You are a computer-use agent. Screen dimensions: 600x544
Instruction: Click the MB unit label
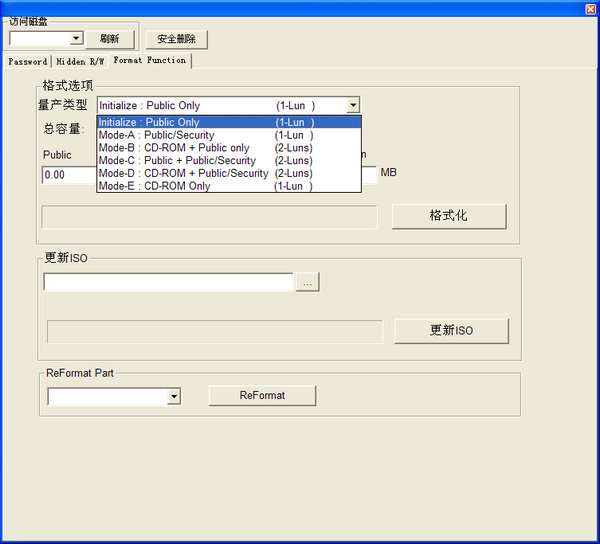(388, 173)
